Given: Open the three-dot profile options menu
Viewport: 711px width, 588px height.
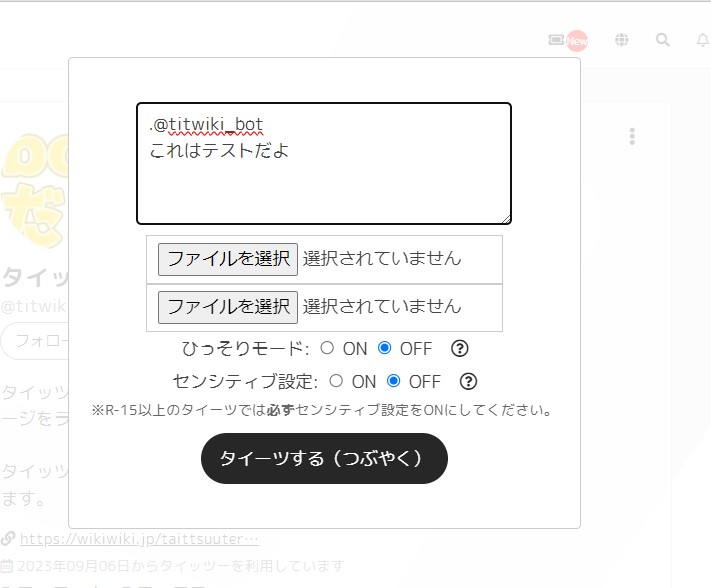Looking at the screenshot, I should click(632, 136).
